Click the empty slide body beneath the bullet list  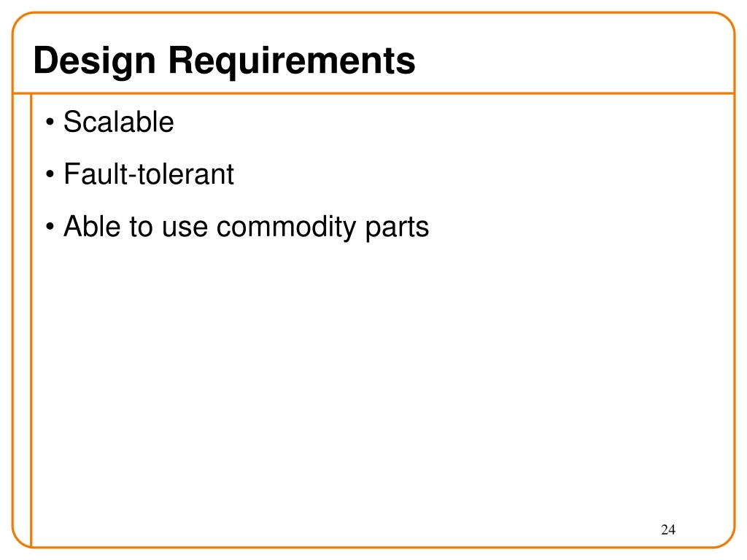381,381
